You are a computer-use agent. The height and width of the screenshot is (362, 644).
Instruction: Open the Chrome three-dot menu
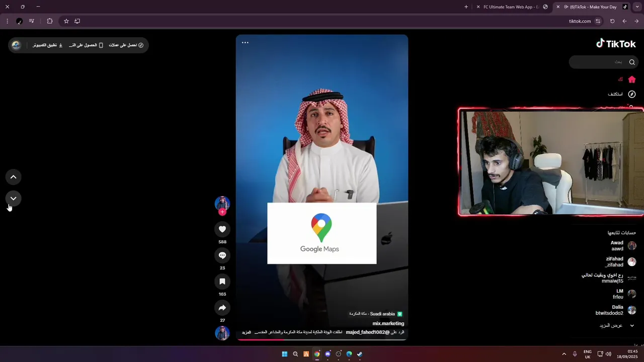[x=7, y=21]
